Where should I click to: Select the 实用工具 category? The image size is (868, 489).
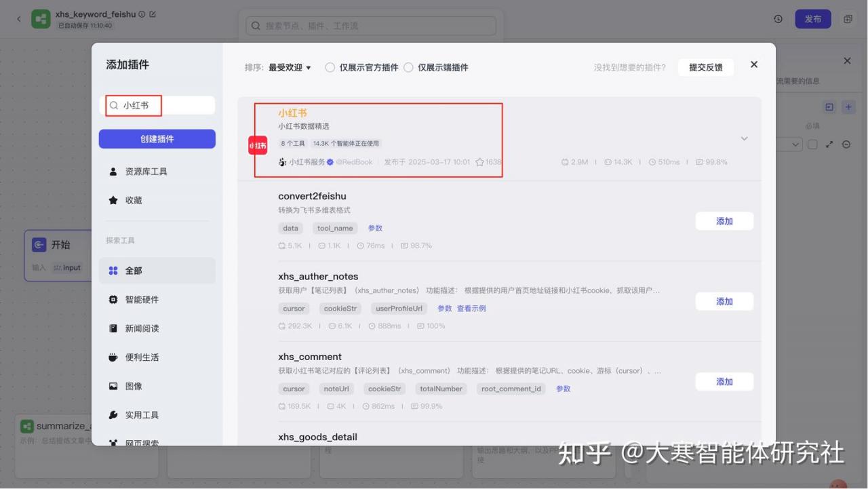pyautogui.click(x=157, y=414)
